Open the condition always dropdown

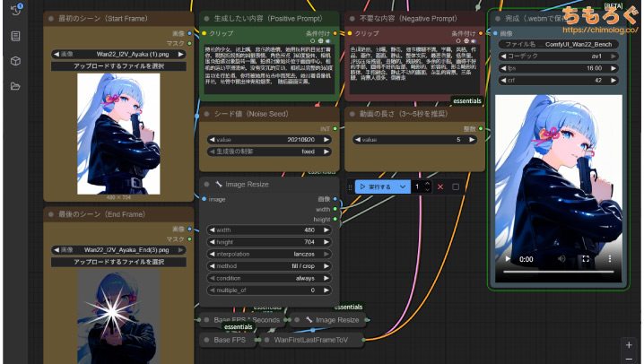pyautogui.click(x=269, y=278)
